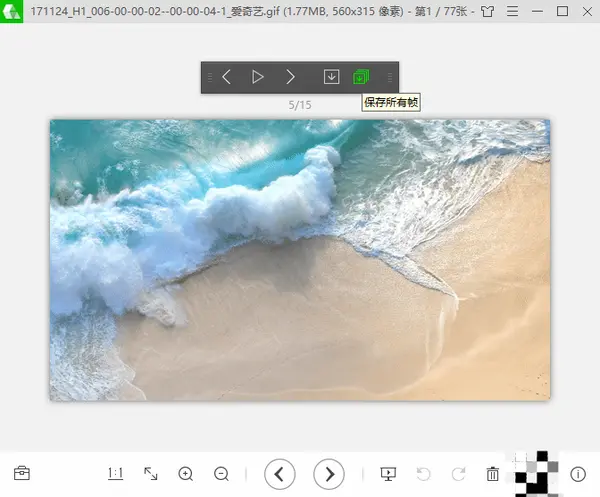Go to next GIF frame in frame toolbar
Viewport: 600px width, 497px height.
coord(290,77)
